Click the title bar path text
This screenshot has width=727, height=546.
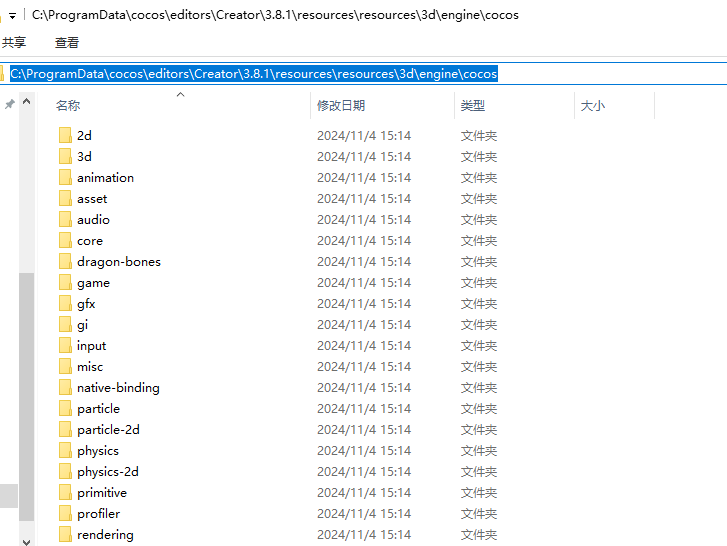pyautogui.click(x=275, y=15)
